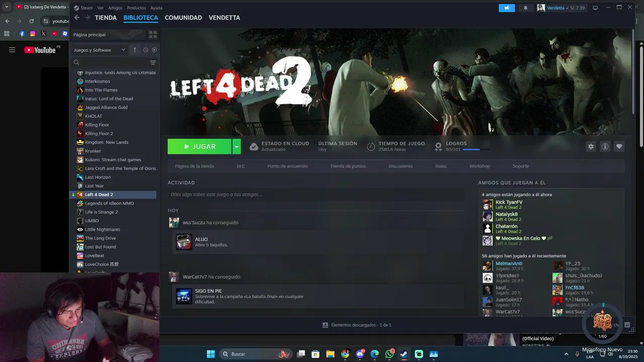Go to the TIENDA section
644x362 pixels.
[x=106, y=18]
